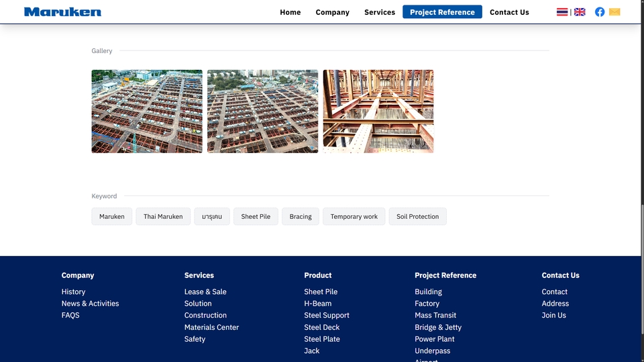Click the Soil Protection keyword tag
This screenshot has height=362, width=644.
click(x=417, y=216)
